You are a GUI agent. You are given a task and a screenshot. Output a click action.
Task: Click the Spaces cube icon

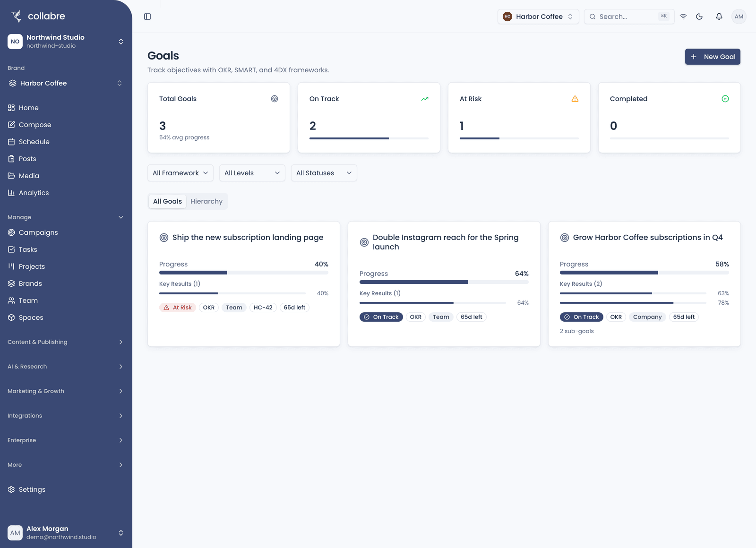11,317
